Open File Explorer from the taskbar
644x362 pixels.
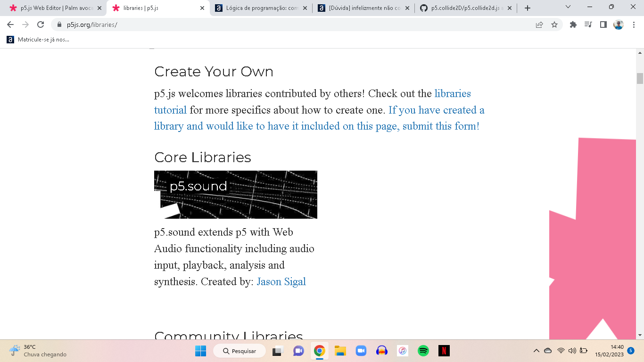coord(340,351)
